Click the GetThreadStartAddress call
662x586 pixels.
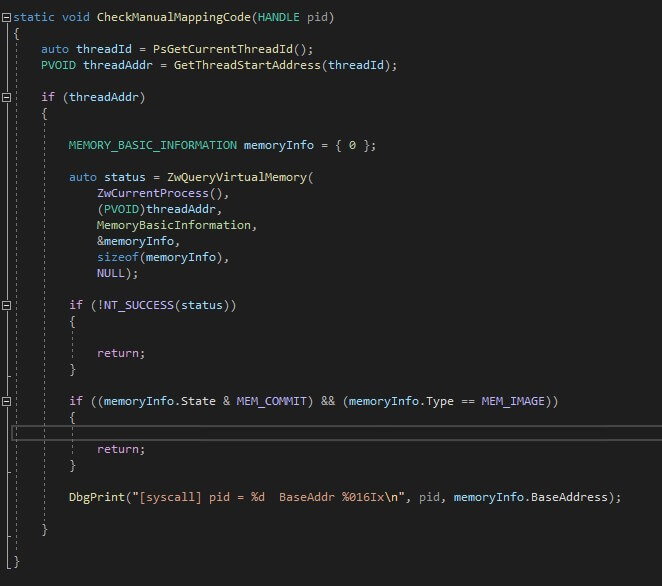(247, 65)
